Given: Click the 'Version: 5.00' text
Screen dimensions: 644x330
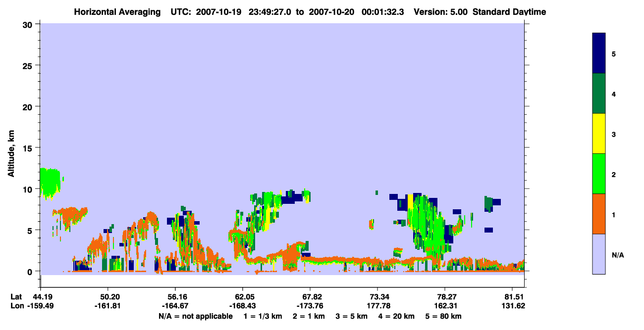Looking at the screenshot, I should (440, 12).
